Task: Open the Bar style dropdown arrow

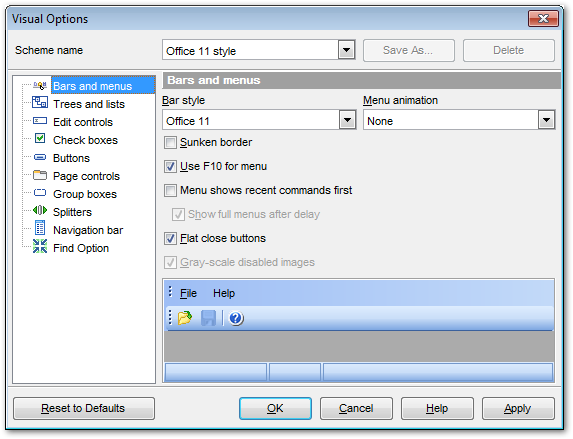Action: 347,120
